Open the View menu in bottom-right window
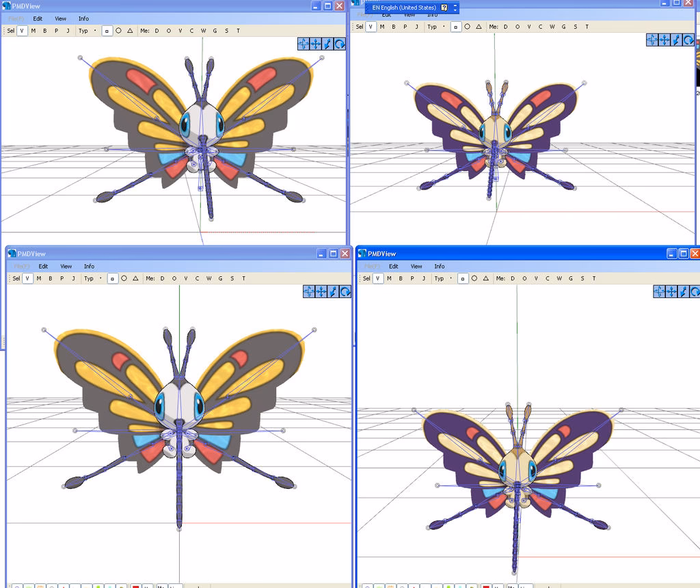The image size is (700, 588). pos(416,267)
